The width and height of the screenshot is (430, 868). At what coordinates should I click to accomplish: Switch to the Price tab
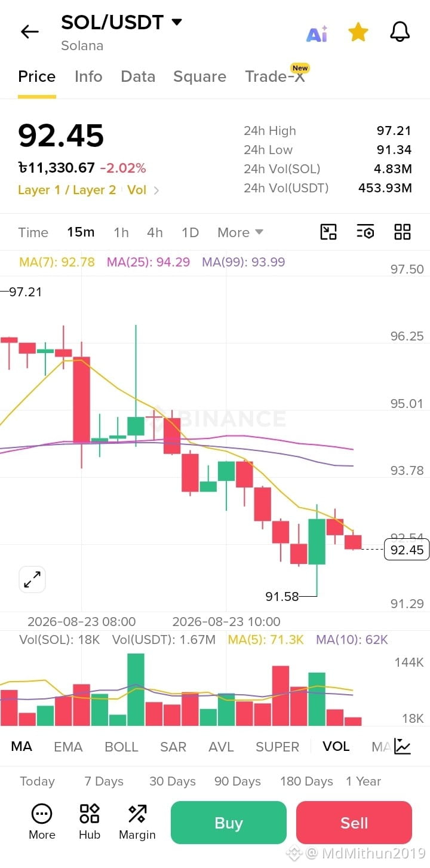[37, 76]
